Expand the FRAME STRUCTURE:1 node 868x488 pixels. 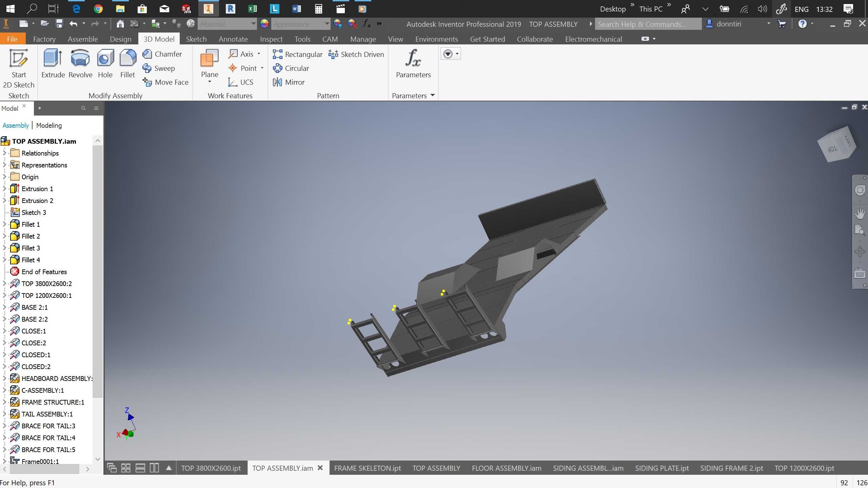click(x=4, y=402)
